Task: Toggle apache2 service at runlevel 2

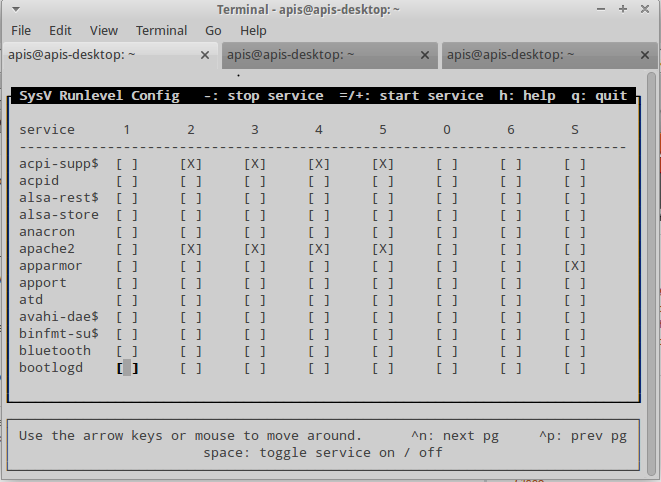Action: 191,249
